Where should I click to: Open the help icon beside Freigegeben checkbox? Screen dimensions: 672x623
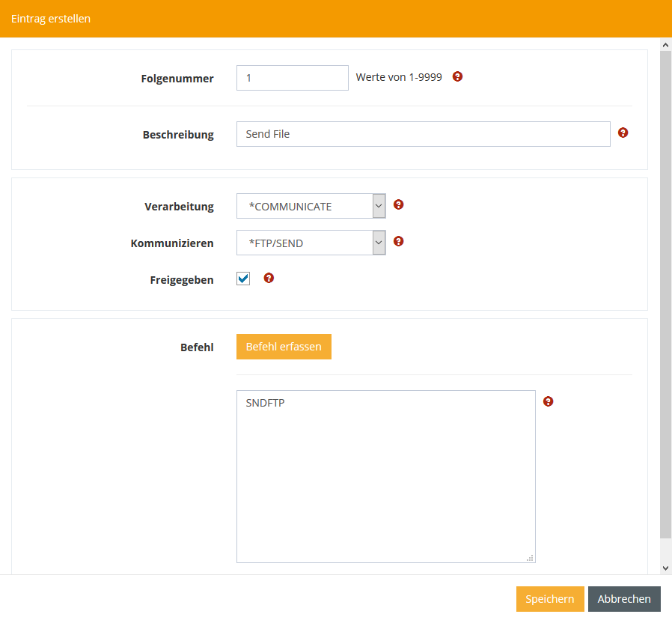[x=269, y=278]
